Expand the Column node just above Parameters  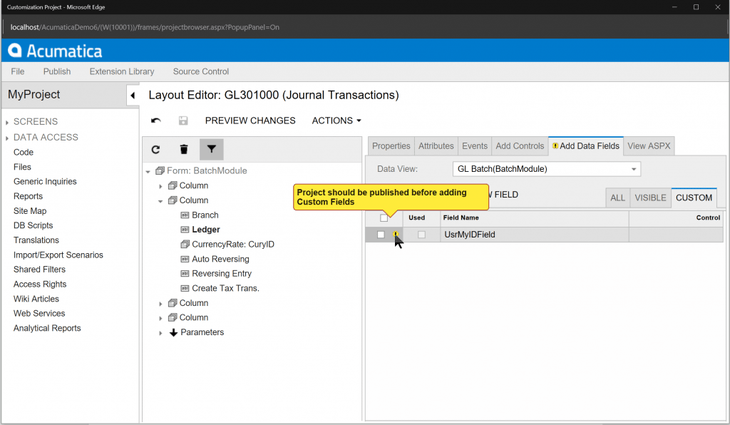tap(161, 318)
